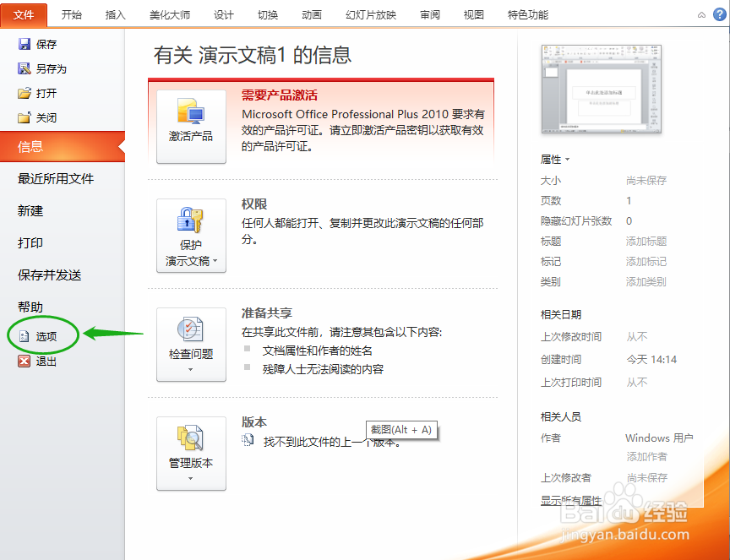Viewport: 730px width, 560px height.
Task: Click 添加类别 to add a category
Action: pos(646,281)
